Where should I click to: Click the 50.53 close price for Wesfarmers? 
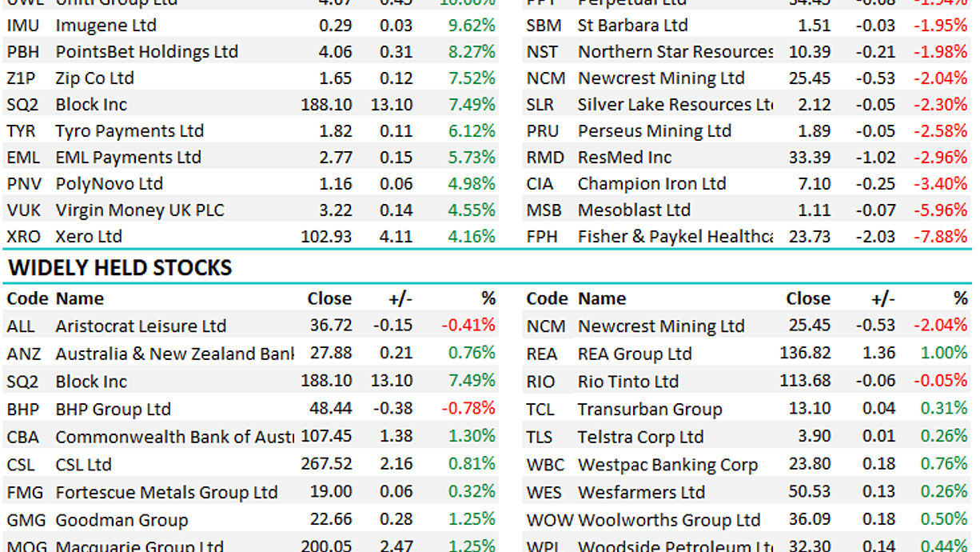tap(810, 492)
